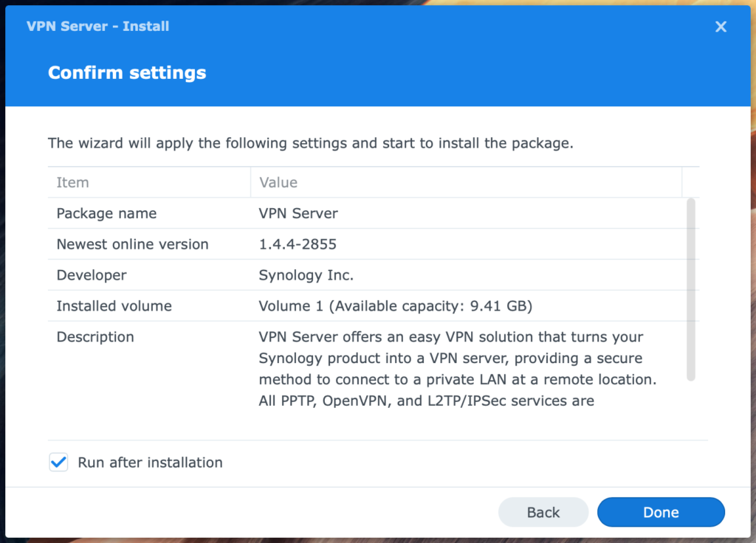Click the Back button
The height and width of the screenshot is (543, 756).
point(543,512)
